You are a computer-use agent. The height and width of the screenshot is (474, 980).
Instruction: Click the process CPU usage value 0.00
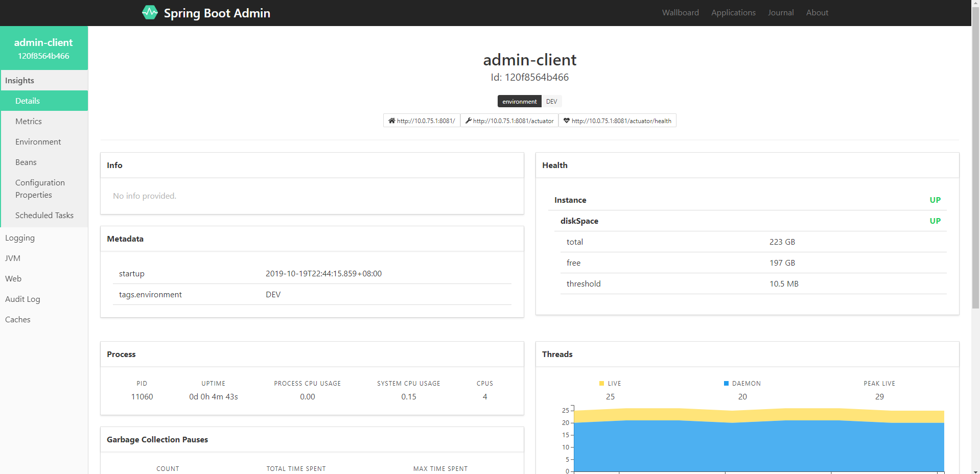click(308, 396)
